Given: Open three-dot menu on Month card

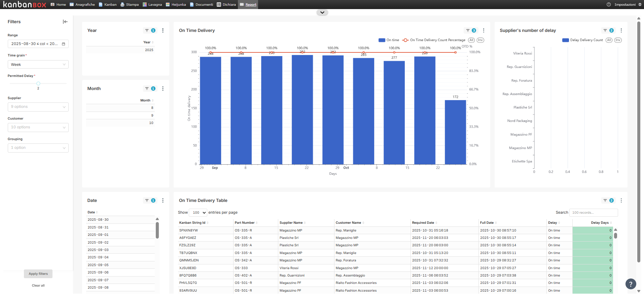Looking at the screenshot, I should point(163,89).
